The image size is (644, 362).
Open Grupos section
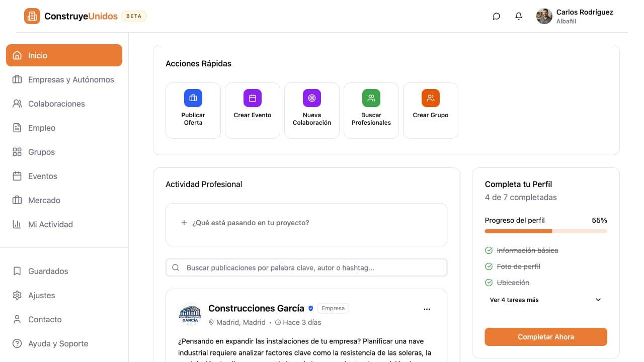click(64, 152)
